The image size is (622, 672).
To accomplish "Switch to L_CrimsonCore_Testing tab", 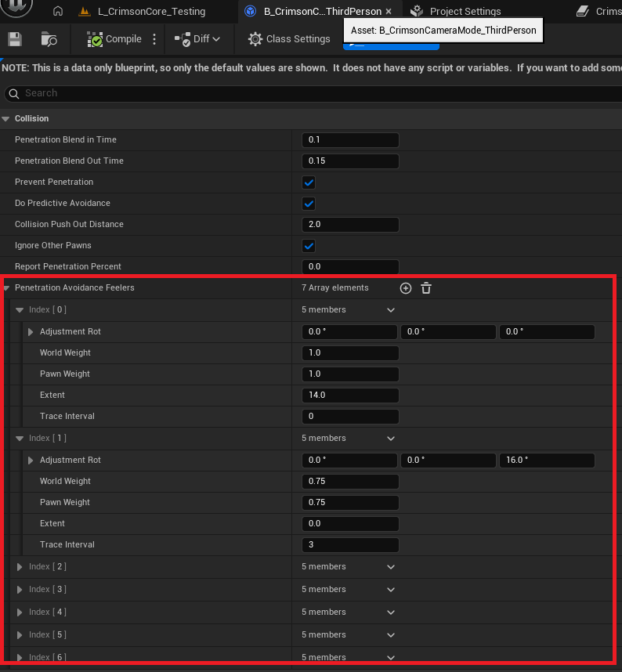I will click(x=143, y=11).
